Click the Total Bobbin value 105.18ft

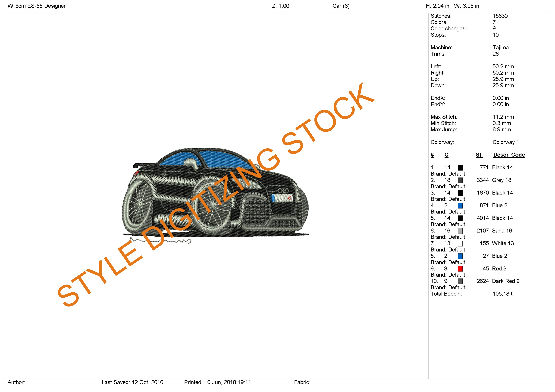pyautogui.click(x=502, y=294)
